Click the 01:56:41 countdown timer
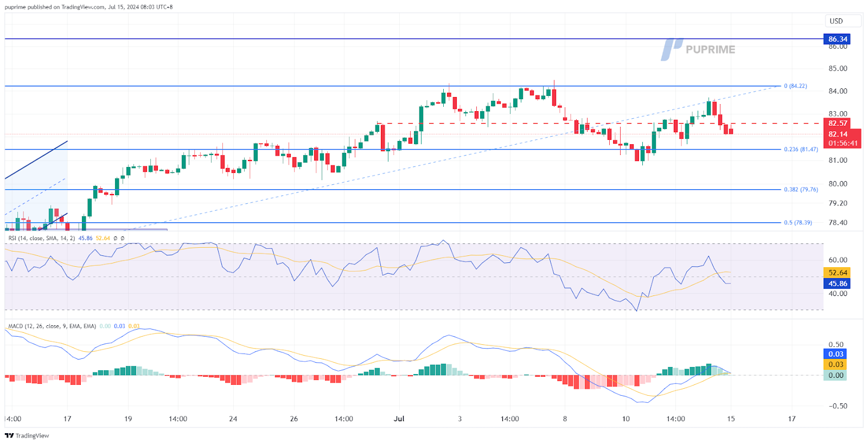Viewport: 868px width, 444px height. pyautogui.click(x=842, y=144)
